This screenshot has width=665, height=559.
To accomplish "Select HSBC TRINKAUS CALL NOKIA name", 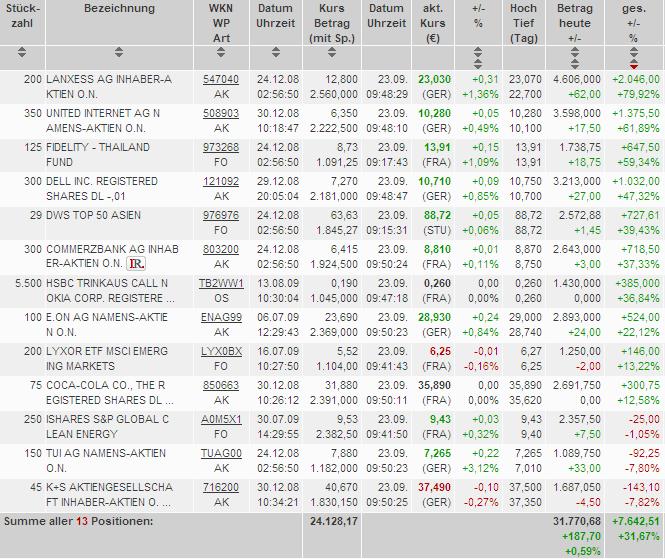I will point(110,291).
